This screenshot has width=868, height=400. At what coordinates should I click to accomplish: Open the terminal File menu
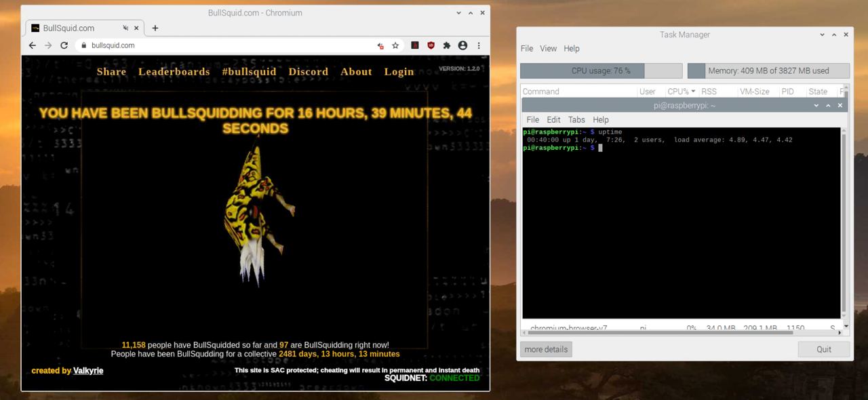coord(533,119)
